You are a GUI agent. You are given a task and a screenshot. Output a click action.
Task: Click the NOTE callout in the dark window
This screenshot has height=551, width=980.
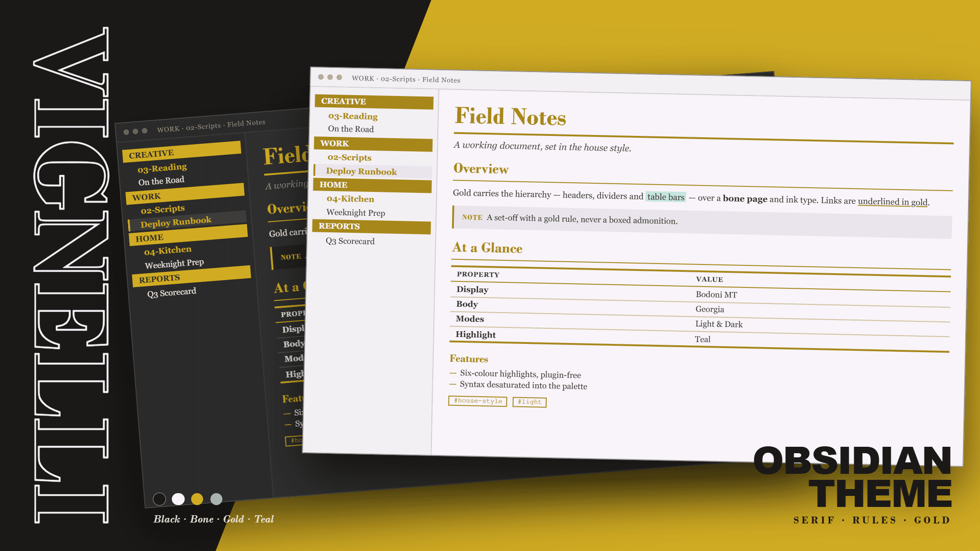coord(289,258)
